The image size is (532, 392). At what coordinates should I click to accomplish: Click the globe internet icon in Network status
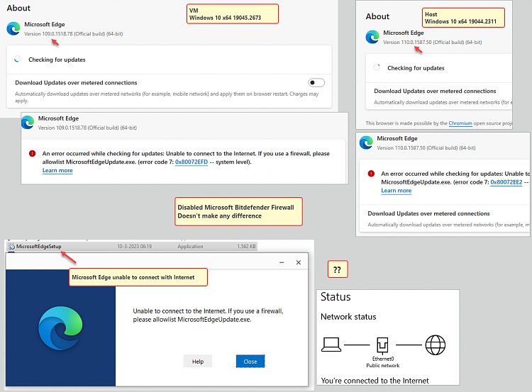(436, 345)
